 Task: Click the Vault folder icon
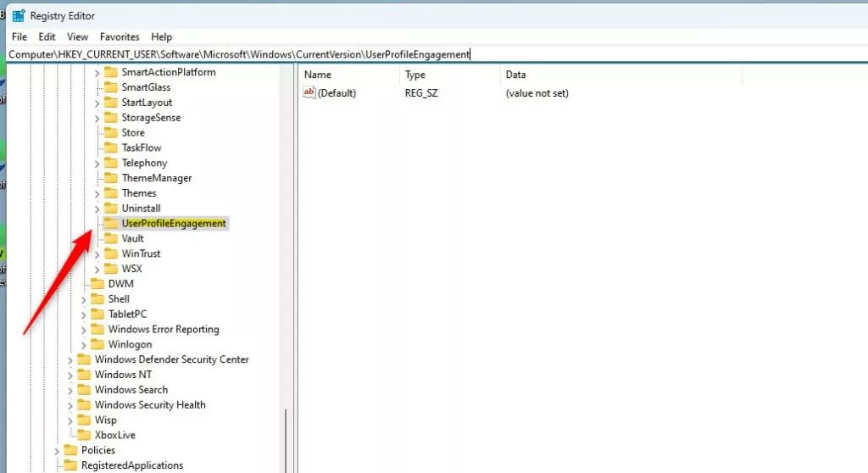(111, 238)
